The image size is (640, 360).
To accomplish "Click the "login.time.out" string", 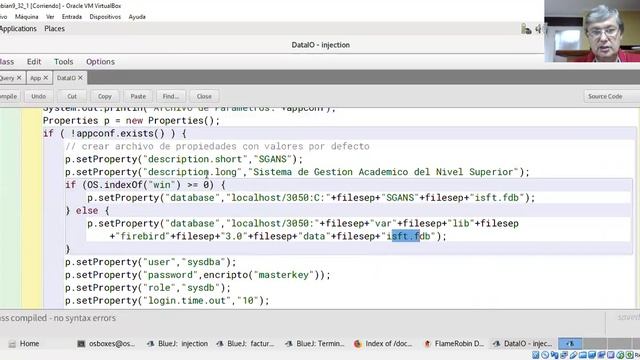I will (187, 301).
